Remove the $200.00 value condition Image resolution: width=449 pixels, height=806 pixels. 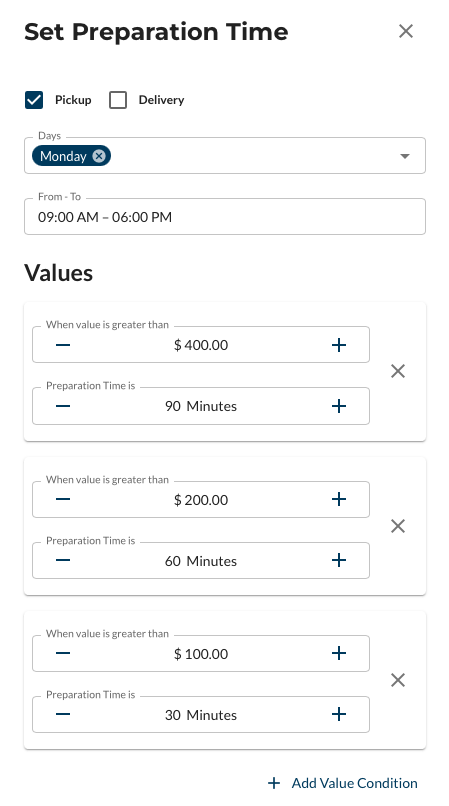398,526
